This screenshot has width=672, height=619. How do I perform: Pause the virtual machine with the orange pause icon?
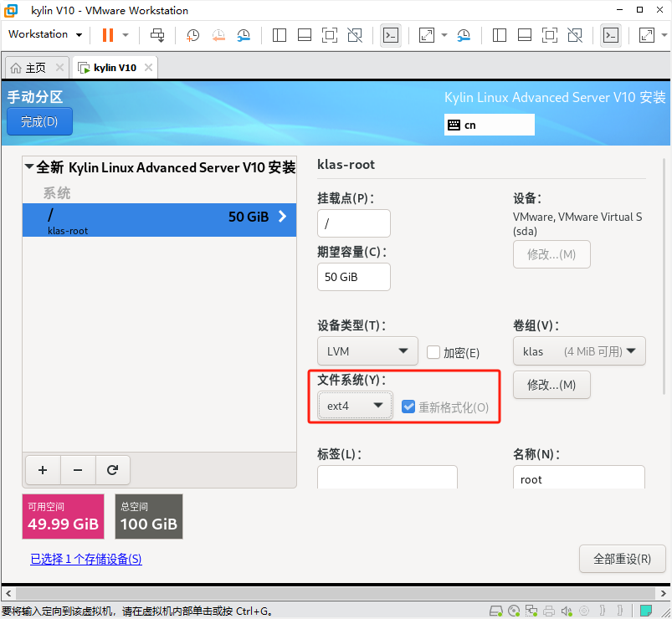tap(108, 34)
